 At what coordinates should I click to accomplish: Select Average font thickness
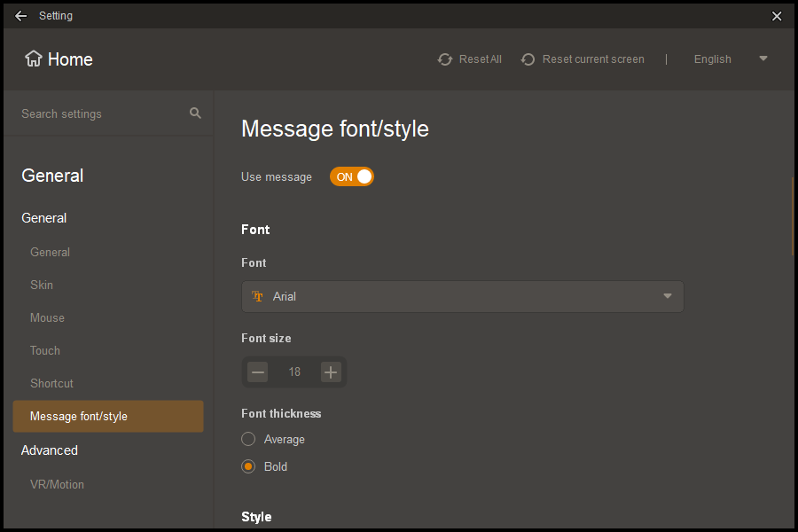(249, 439)
